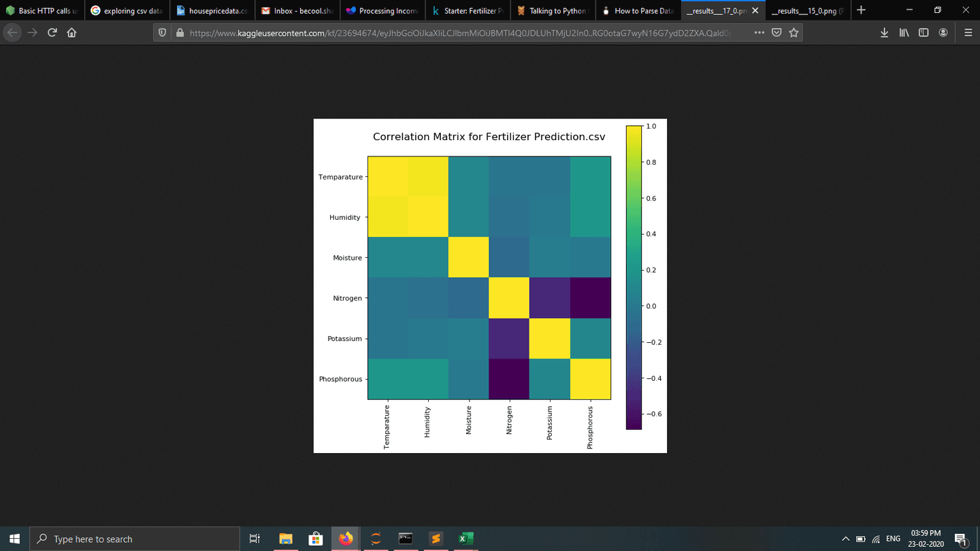Open the Library menu

[904, 33]
